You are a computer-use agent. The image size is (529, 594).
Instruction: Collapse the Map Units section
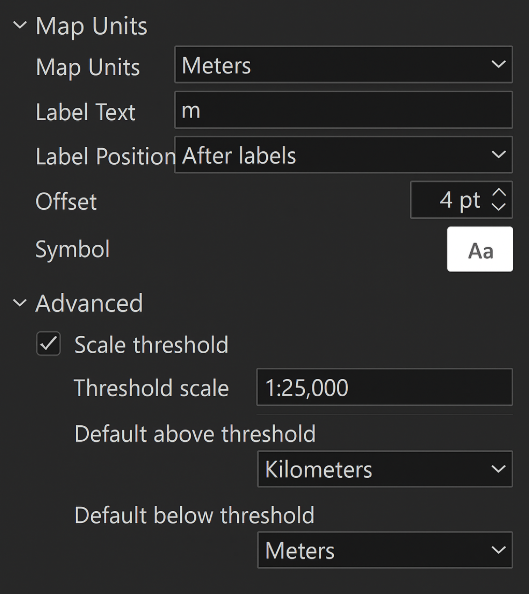20,25
